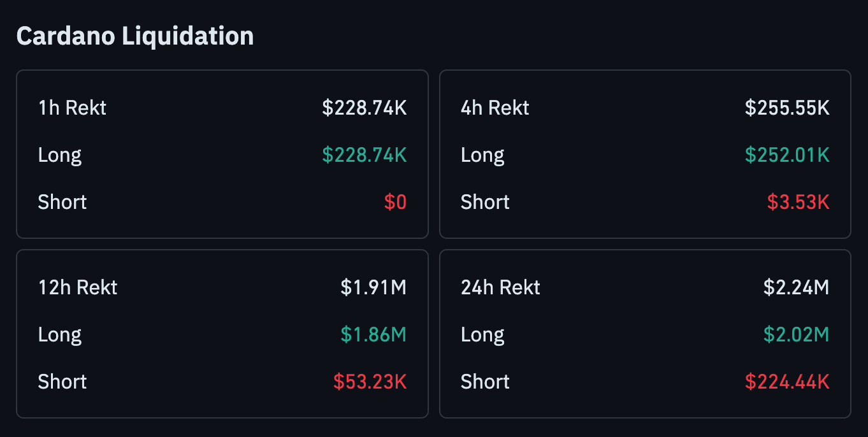
Task: Click the green $1.86M long value
Action: click(x=373, y=334)
